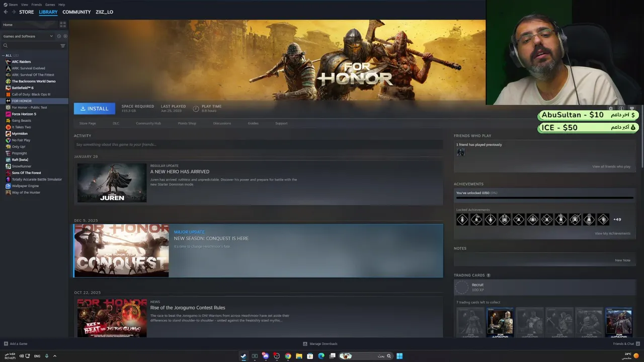This screenshot has height=362, width=644.
Task: Open Microsoft Edge from the taskbar
Action: [321, 356]
